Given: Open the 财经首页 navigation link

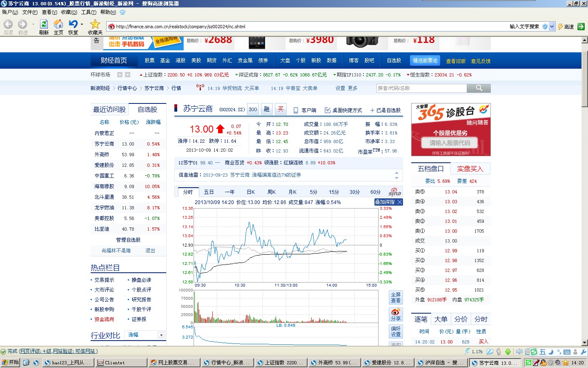Looking at the screenshot, I should (114, 61).
